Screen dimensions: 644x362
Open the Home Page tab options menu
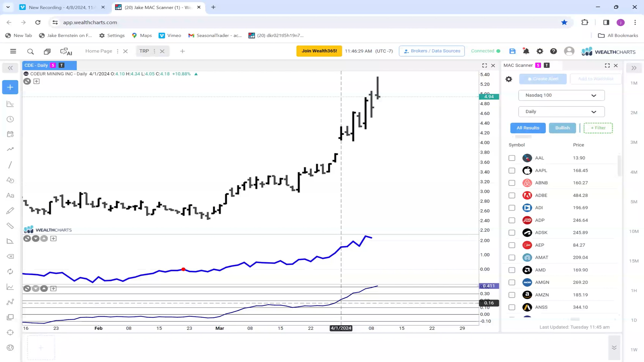117,51
